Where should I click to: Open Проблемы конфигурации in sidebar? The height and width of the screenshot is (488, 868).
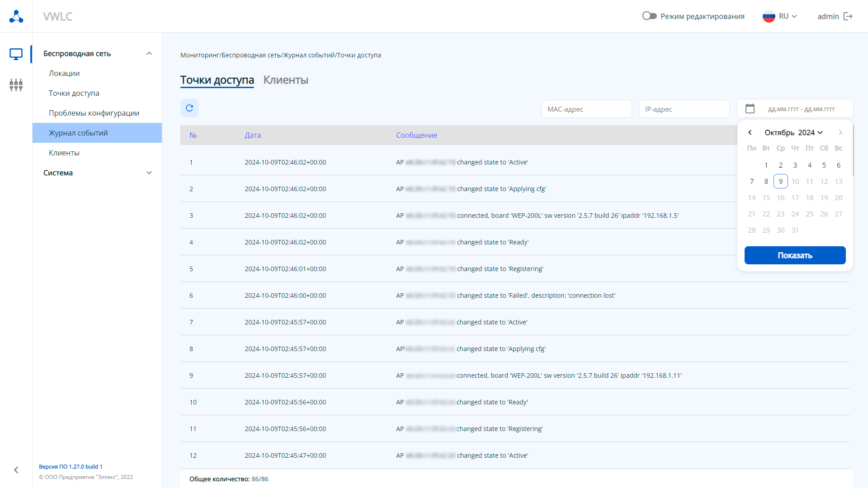(94, 113)
